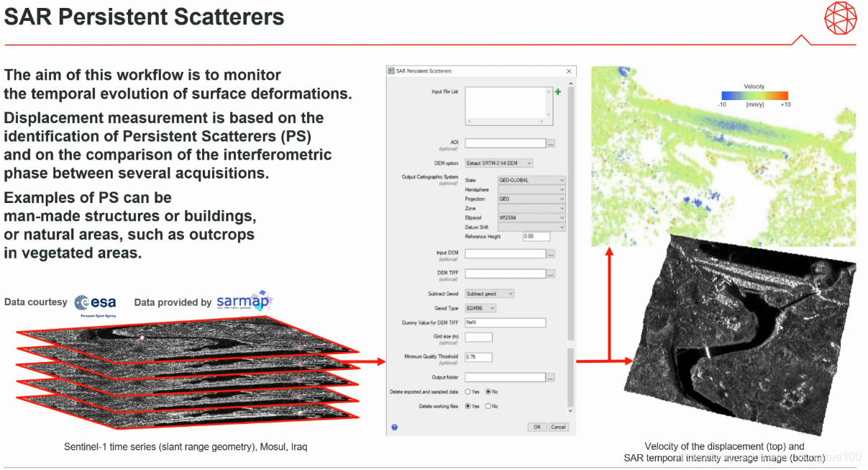Select No for Delete working files
868x470 pixels.
coord(488,406)
